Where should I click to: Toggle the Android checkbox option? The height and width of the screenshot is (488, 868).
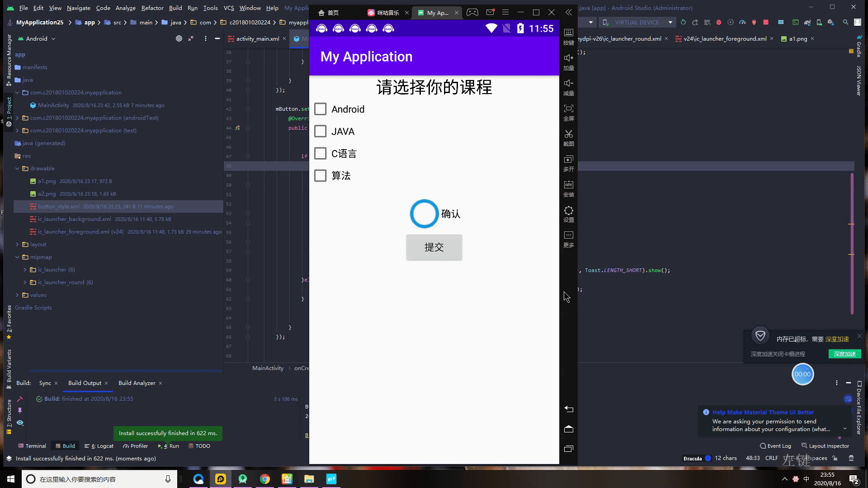pos(320,109)
